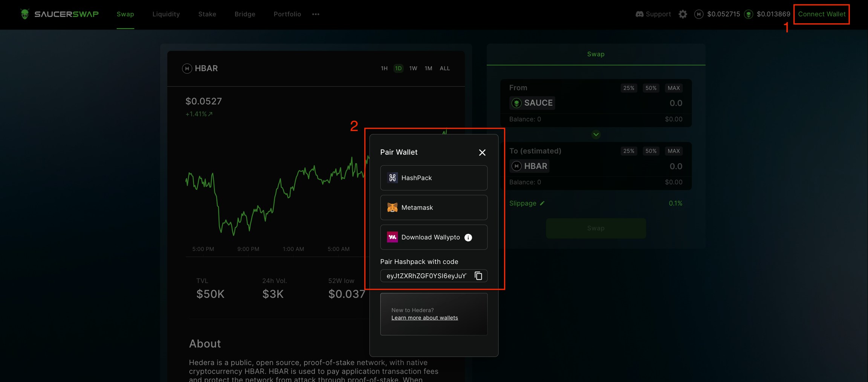Open settings gear icon
The height and width of the screenshot is (382, 868).
pos(683,14)
